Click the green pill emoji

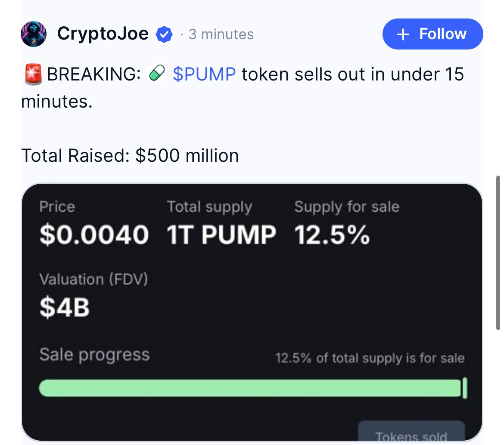(157, 74)
